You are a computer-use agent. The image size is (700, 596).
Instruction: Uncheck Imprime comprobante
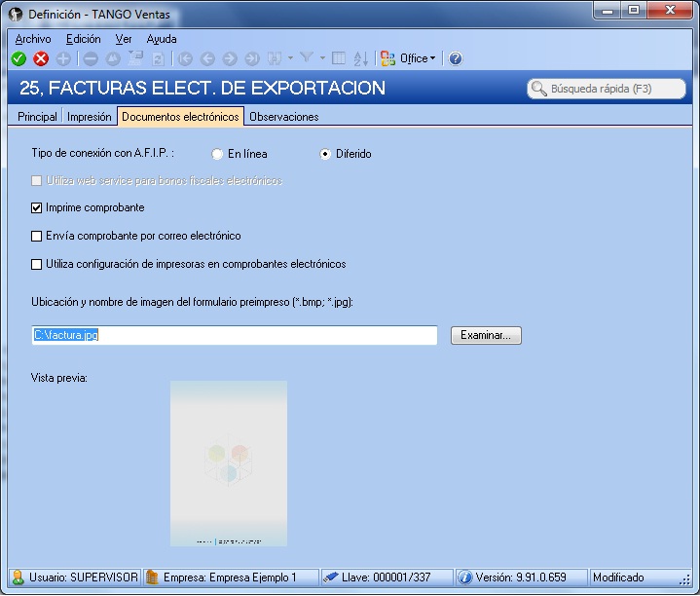37,208
